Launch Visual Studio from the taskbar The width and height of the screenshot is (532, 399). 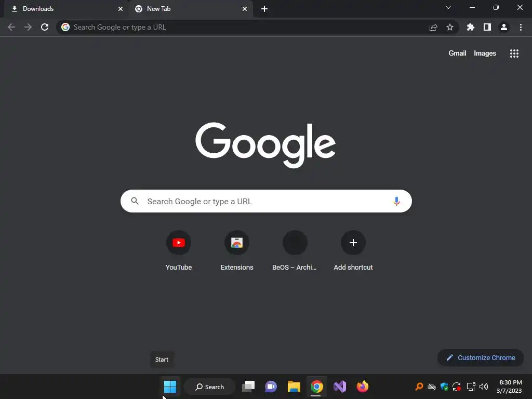[x=340, y=387]
